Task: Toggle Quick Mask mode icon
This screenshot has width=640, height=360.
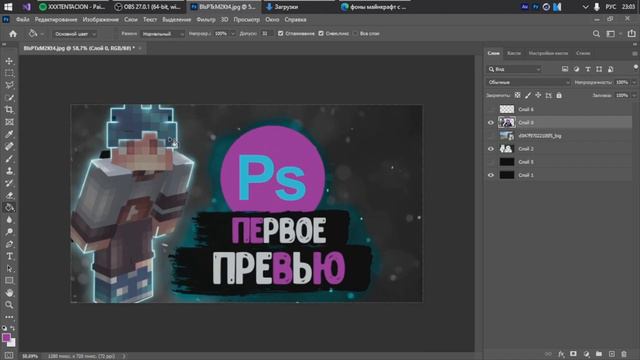Action: point(9,356)
